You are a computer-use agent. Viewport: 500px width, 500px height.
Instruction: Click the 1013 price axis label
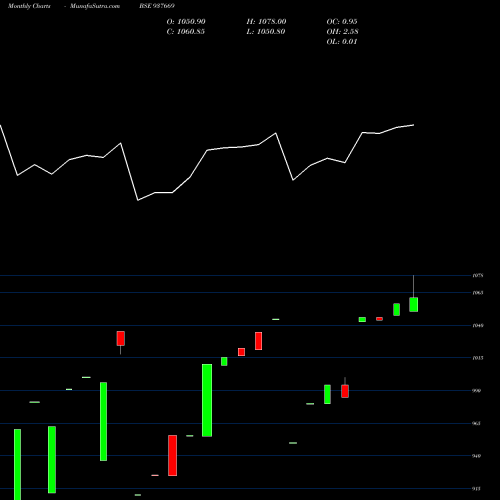point(478,358)
